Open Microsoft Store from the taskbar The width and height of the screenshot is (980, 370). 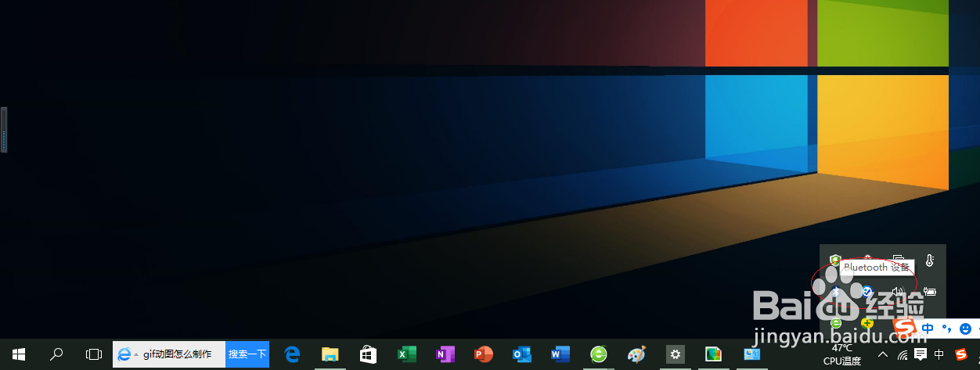(x=368, y=354)
